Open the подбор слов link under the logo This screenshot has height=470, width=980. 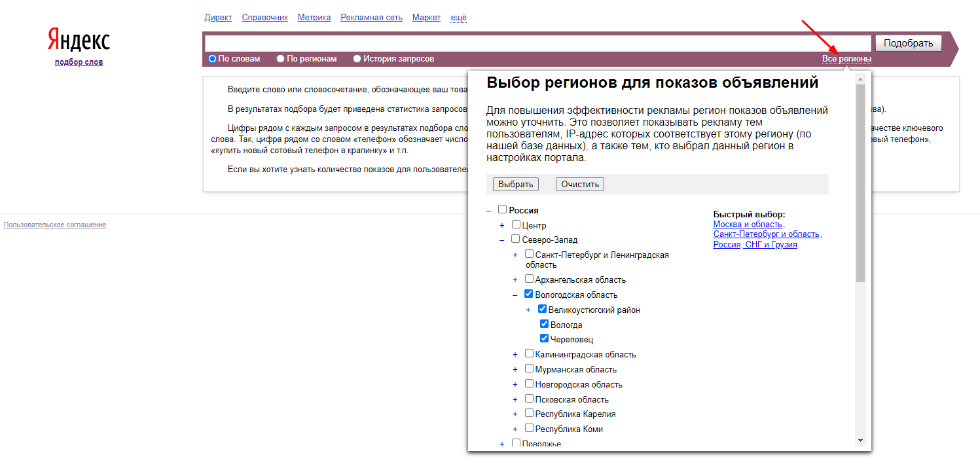(x=79, y=62)
